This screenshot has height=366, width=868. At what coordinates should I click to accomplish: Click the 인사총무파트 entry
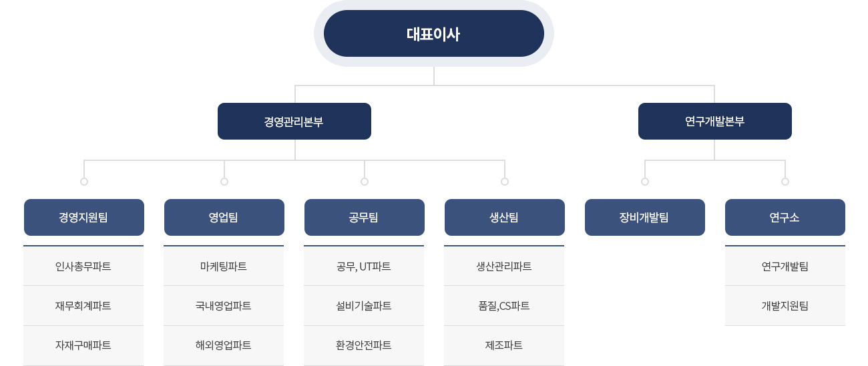83,266
